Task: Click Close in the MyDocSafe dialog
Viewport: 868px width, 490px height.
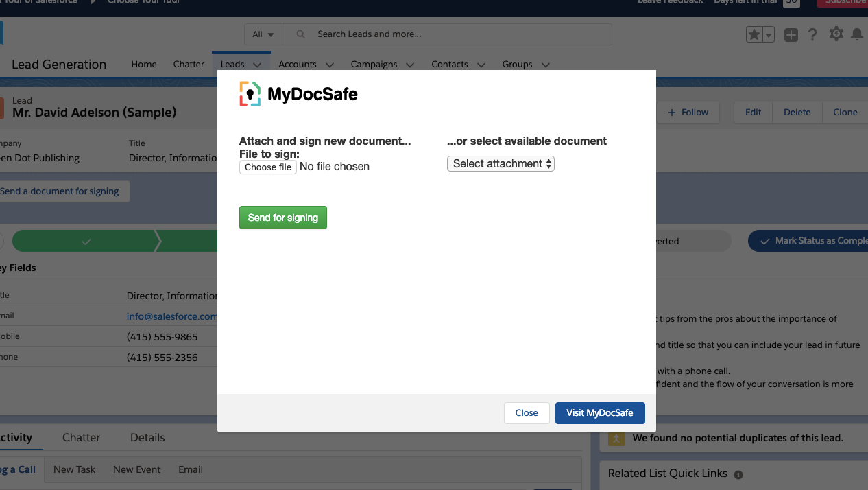Action: (x=527, y=412)
